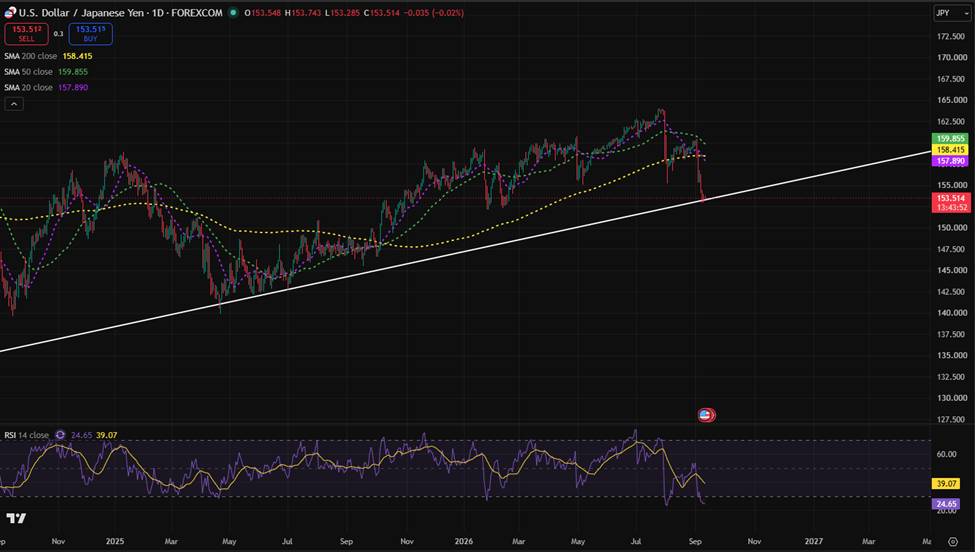This screenshot has width=975, height=552.
Task: Select the SMA 20 close legend entry
Action: [x=29, y=88]
